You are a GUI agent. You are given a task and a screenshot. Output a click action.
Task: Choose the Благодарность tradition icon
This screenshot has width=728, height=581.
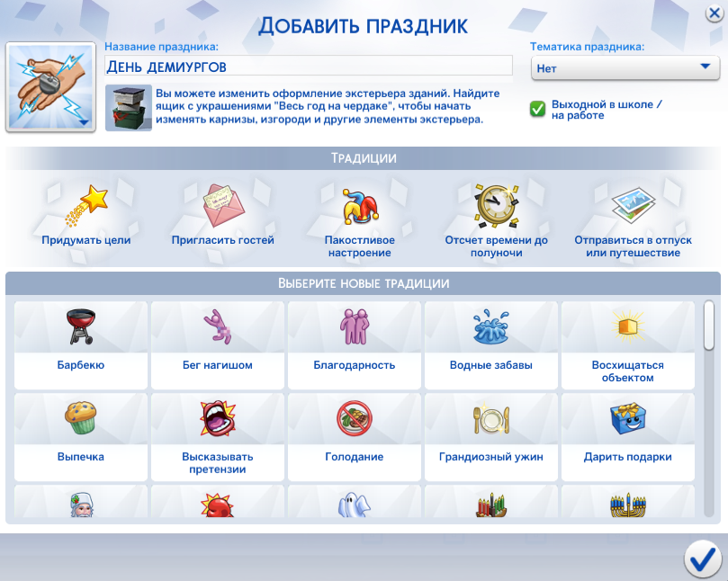tap(354, 328)
